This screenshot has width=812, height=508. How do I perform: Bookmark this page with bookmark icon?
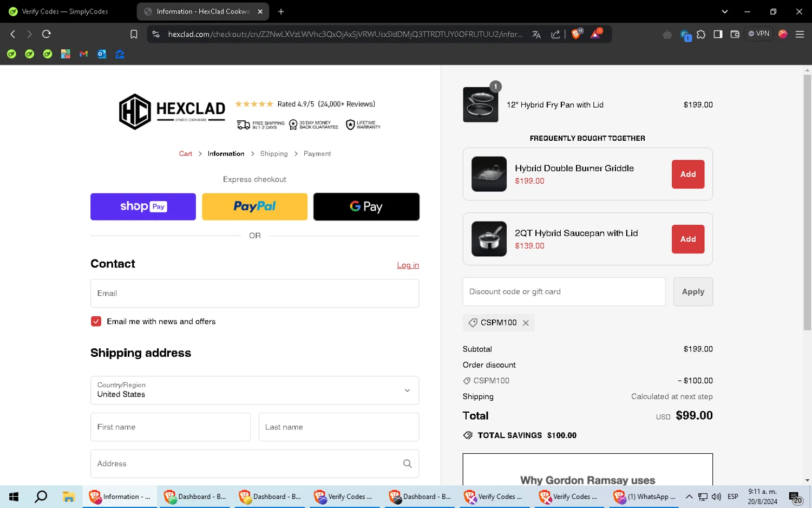pyautogui.click(x=134, y=34)
